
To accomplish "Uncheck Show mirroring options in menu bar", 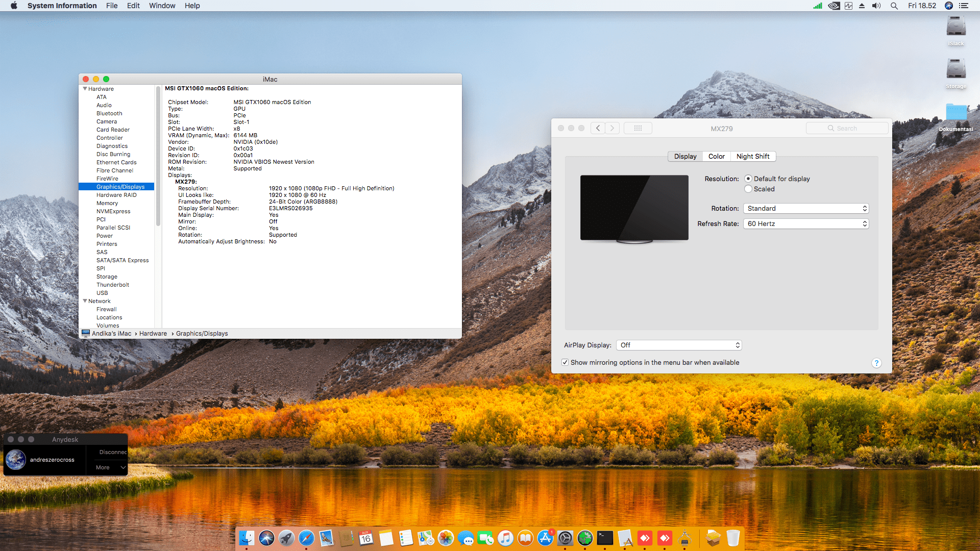I will [565, 362].
